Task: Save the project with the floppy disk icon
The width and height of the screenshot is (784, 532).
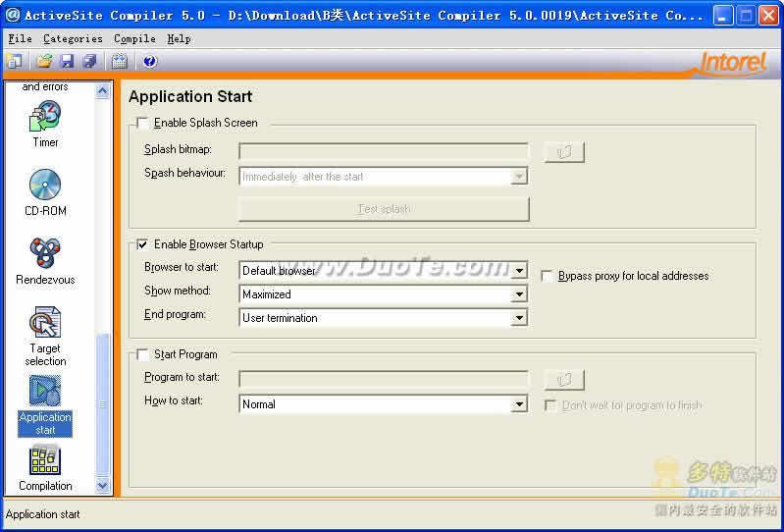Action: tap(67, 61)
